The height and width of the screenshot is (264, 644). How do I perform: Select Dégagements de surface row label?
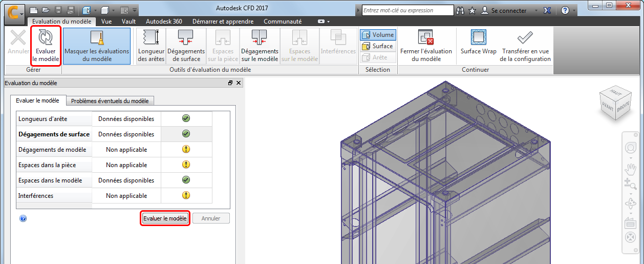coord(54,134)
